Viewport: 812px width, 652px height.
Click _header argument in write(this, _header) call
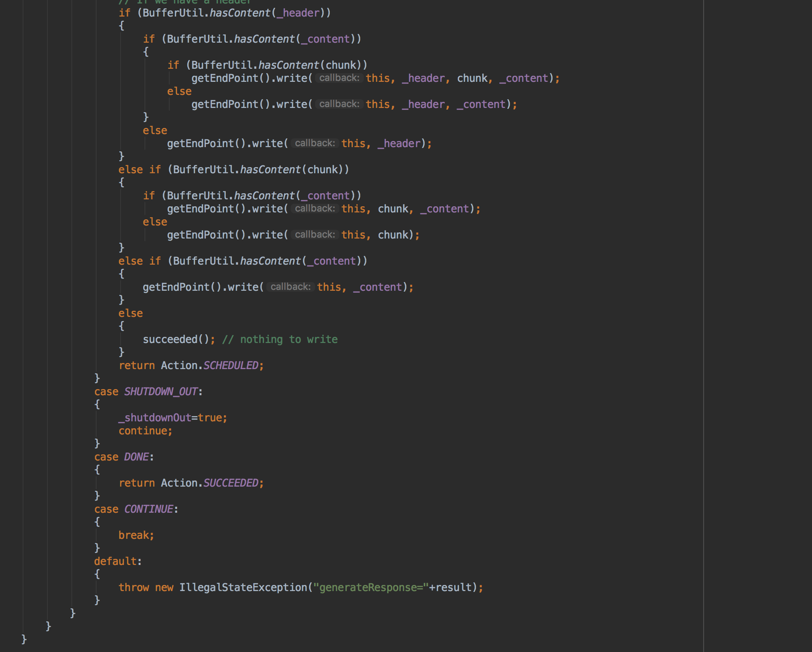pyautogui.click(x=399, y=144)
